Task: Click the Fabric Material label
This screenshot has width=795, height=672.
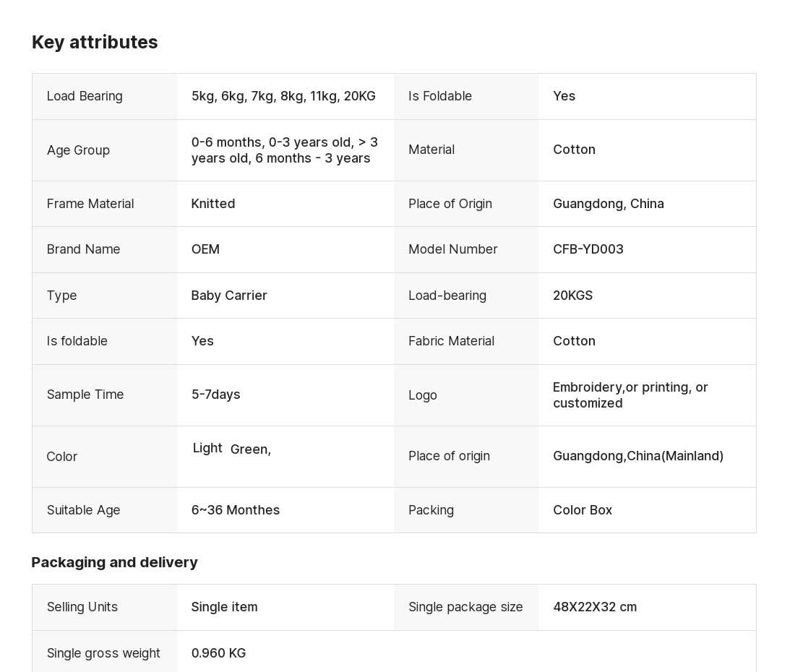Action: point(451,341)
